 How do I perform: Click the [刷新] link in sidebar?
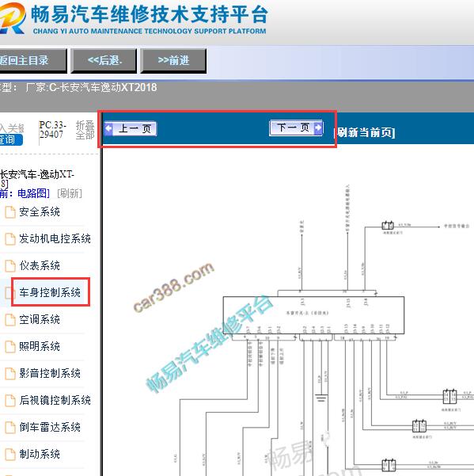70,193
